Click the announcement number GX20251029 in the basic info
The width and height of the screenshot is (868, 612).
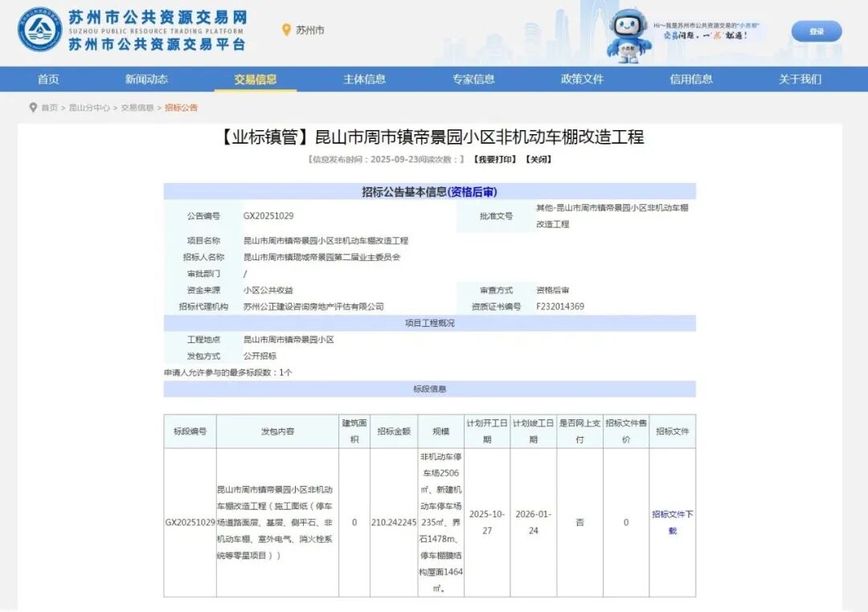point(268,216)
